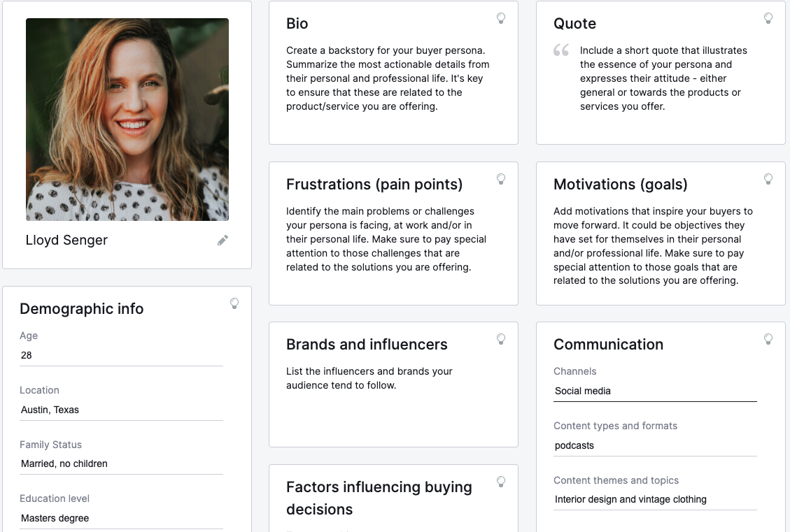
Task: Select the pencil icon beside Lloyd Senger
Action: point(223,240)
